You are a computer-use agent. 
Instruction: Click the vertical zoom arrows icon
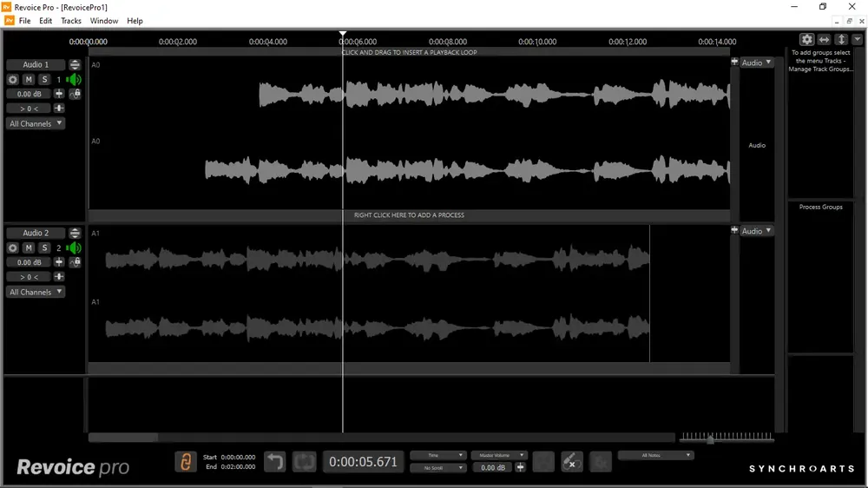coord(841,40)
